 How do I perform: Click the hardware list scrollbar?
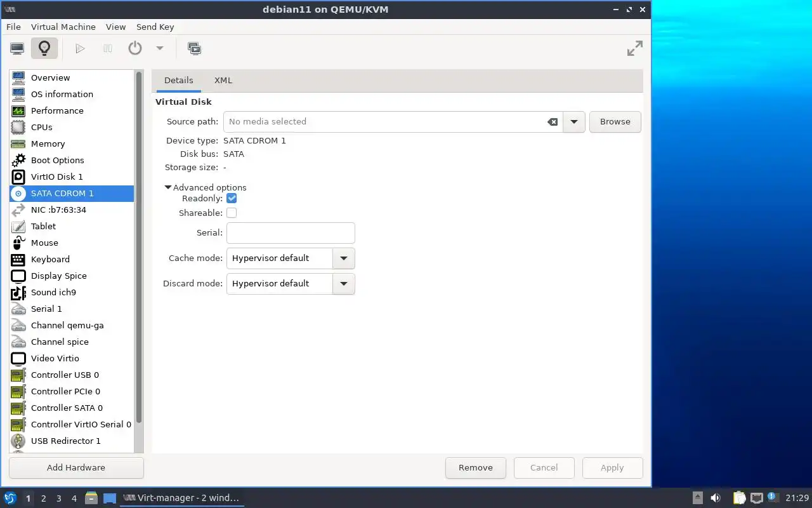pos(139,248)
